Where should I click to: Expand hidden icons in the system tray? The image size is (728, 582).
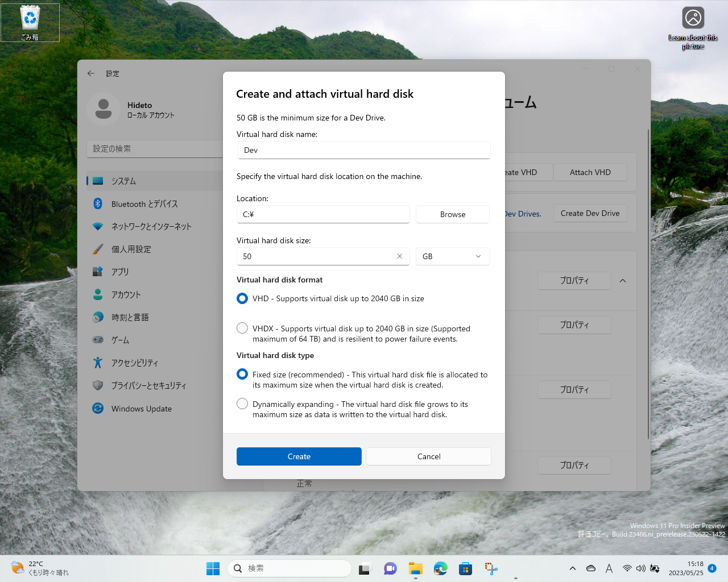tap(573, 568)
